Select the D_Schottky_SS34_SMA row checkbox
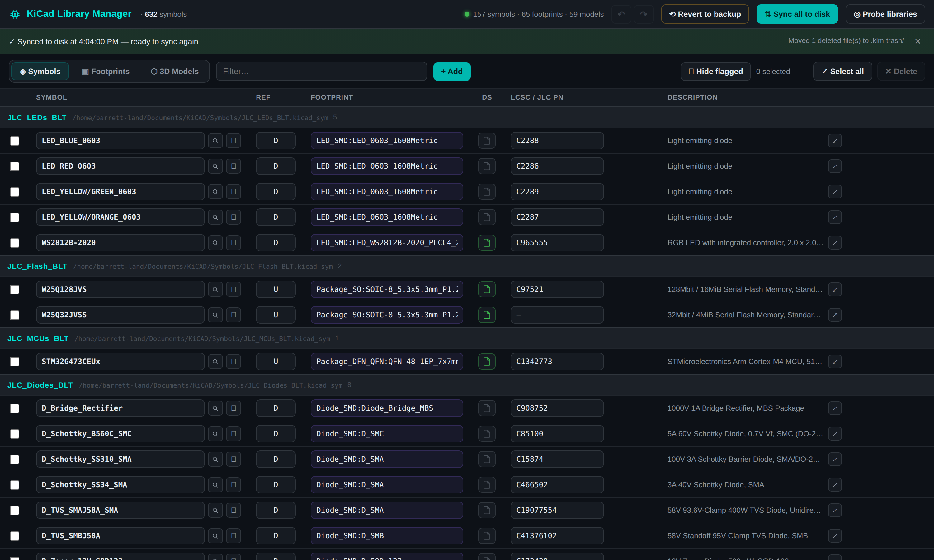The width and height of the screenshot is (934, 560). 15,485
